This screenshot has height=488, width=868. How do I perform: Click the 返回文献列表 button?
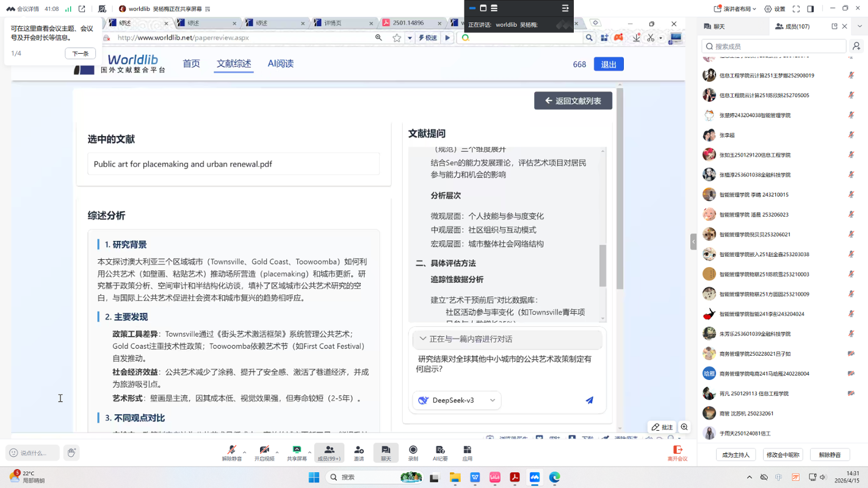[573, 101]
